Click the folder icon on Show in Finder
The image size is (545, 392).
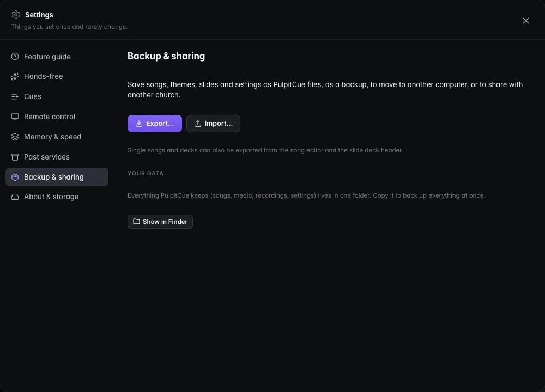[x=137, y=221]
